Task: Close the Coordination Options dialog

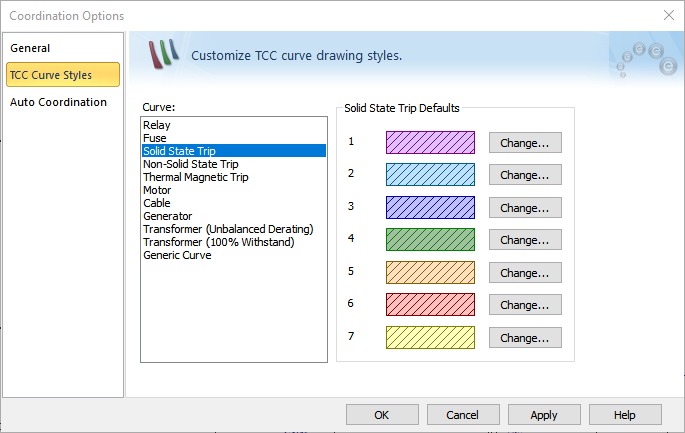Action: tap(668, 15)
